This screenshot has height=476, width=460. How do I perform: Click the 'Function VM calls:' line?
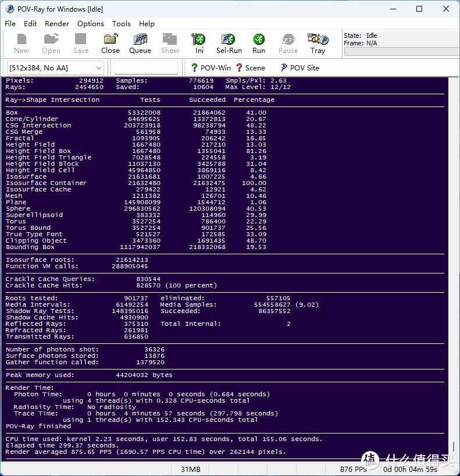click(76, 267)
